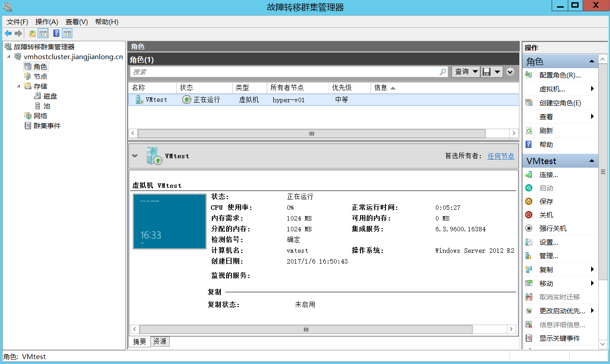This screenshot has height=364, width=610.
Task: Sort by the 状态 column header
Action: click(205, 88)
